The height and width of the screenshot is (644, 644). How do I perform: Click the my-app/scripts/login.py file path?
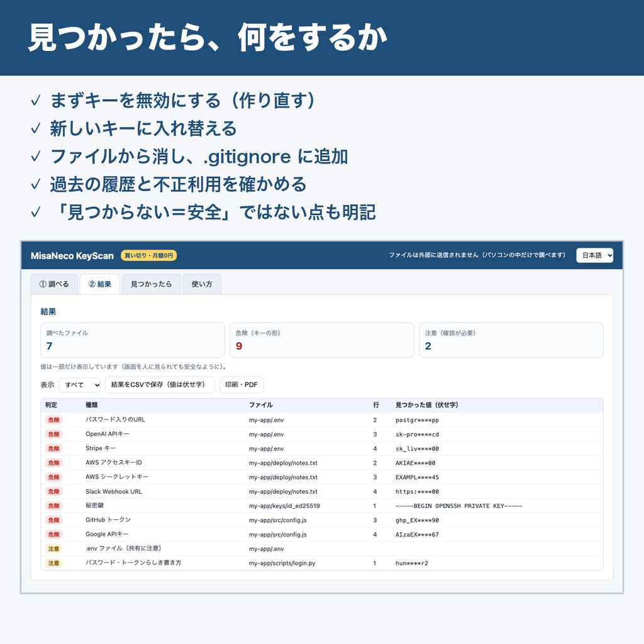tap(282, 563)
